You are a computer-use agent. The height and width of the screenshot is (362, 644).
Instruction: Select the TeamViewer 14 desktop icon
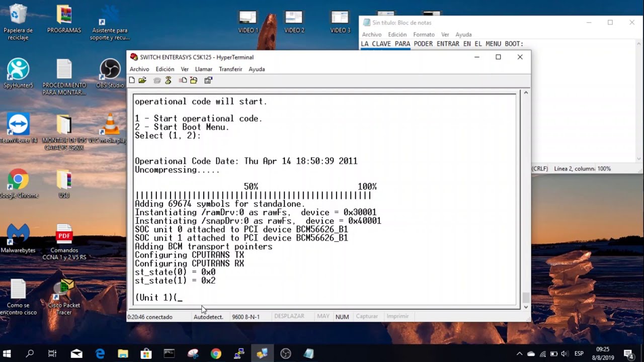click(18, 129)
